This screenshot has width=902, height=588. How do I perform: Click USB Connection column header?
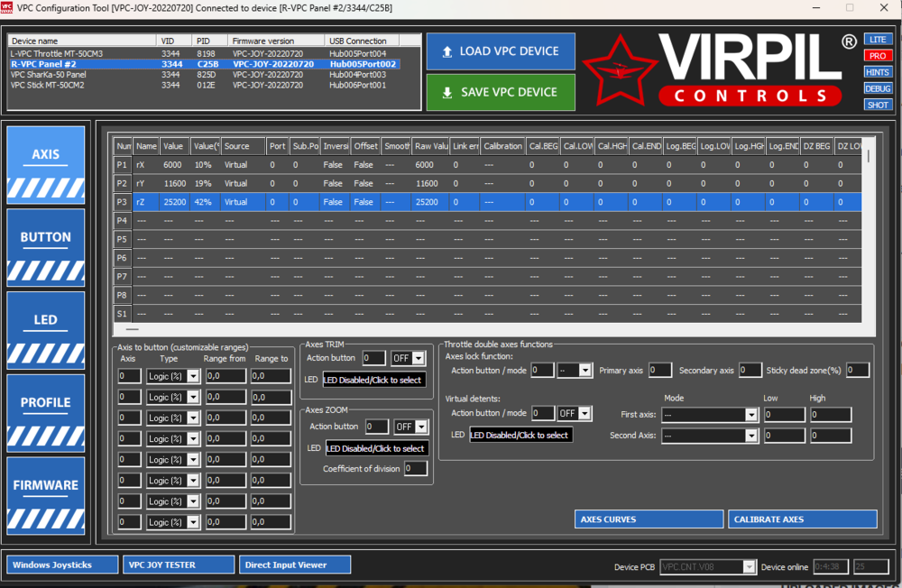[362, 41]
